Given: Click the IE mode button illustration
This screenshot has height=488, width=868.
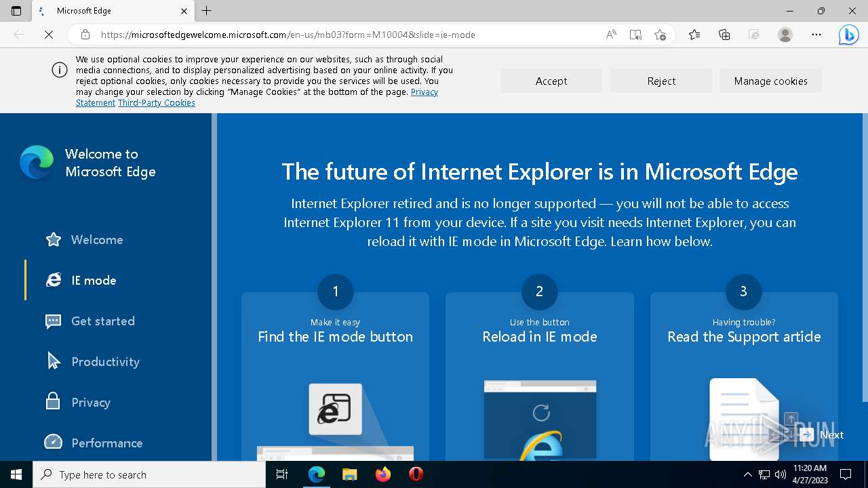Looking at the screenshot, I should tap(335, 409).
